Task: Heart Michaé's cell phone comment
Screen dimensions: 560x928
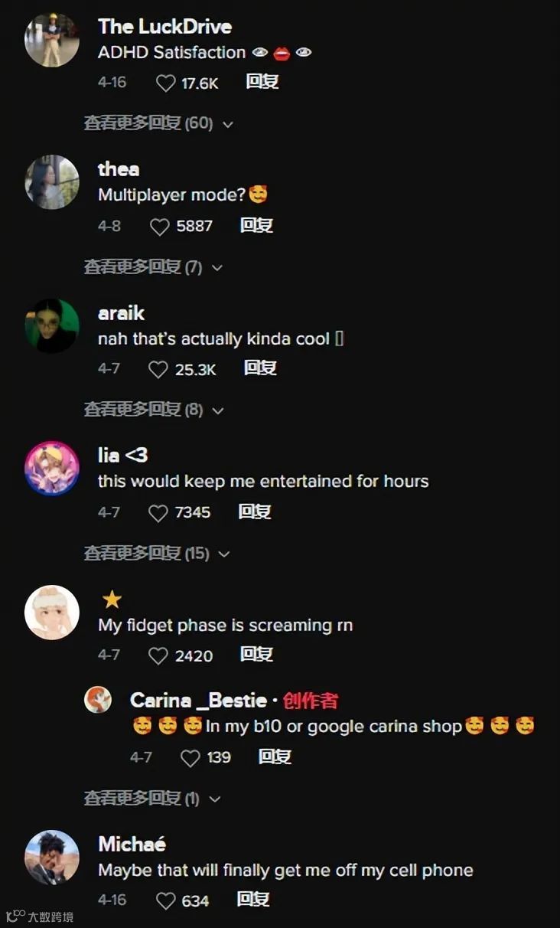Action: pos(165,901)
